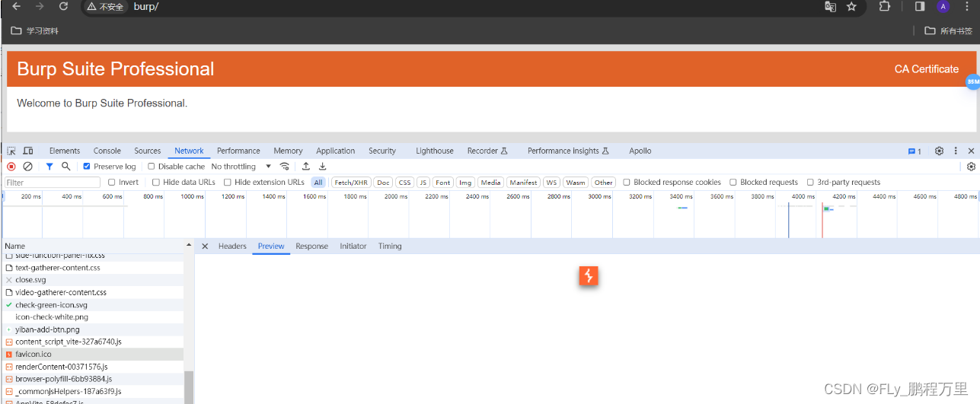Viewport: 980px width, 404px height.
Task: Click the CA Certificate link
Action: click(x=927, y=69)
